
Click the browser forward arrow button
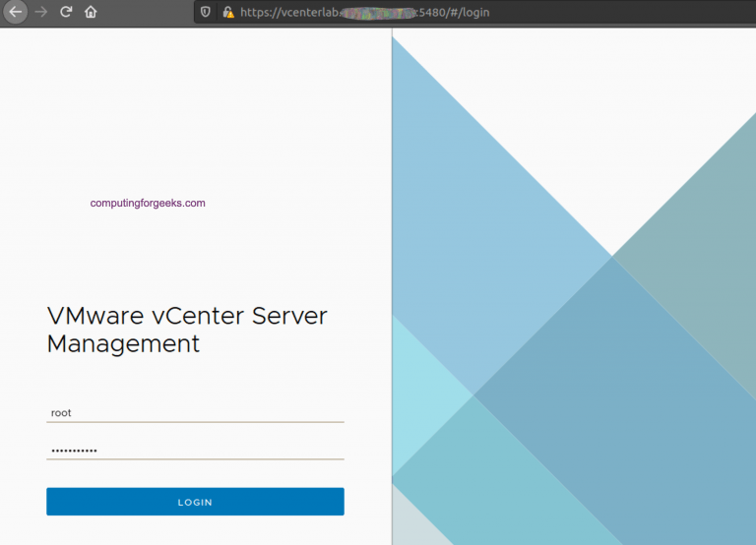pos(41,12)
